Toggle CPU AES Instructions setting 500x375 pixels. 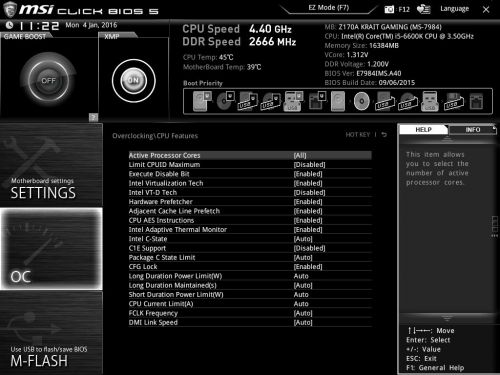[250, 221]
